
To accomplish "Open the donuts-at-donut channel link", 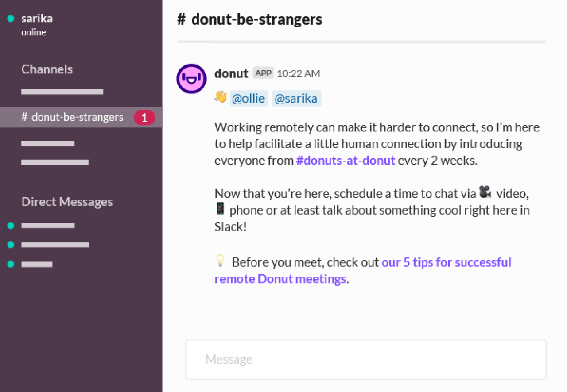I will point(346,160).
